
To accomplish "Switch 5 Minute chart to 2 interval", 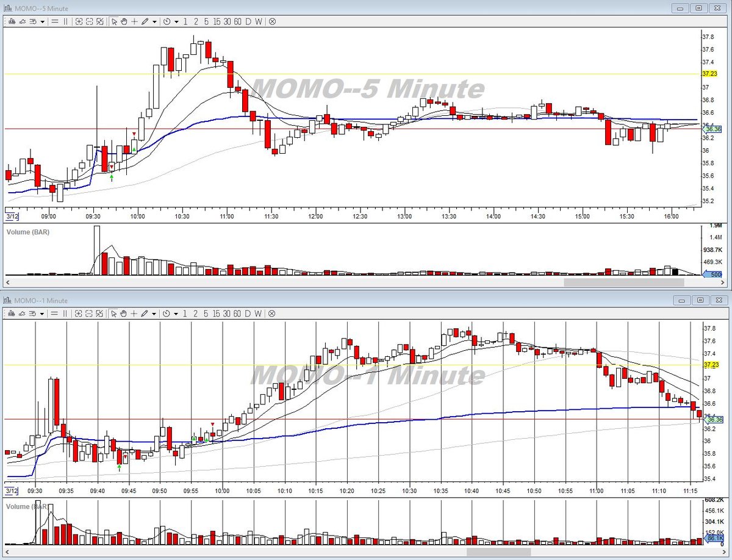I will click(x=196, y=21).
